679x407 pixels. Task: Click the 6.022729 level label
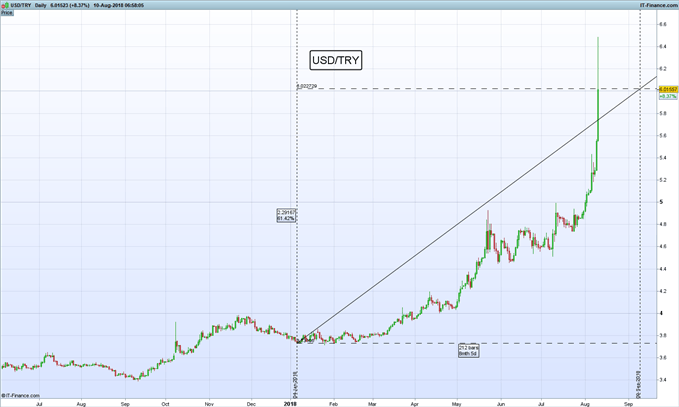click(x=307, y=87)
